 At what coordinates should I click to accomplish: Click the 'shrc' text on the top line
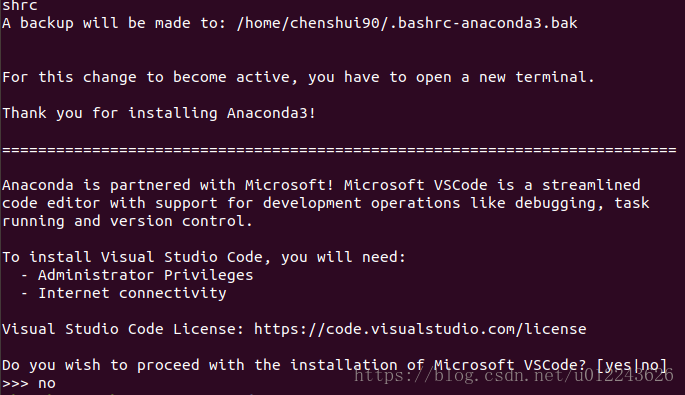(20, 6)
